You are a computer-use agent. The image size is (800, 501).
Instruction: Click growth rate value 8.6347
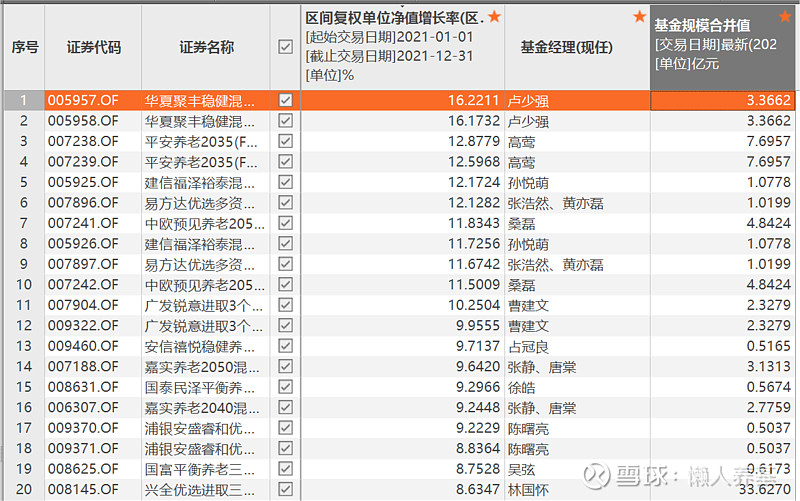[x=478, y=489]
